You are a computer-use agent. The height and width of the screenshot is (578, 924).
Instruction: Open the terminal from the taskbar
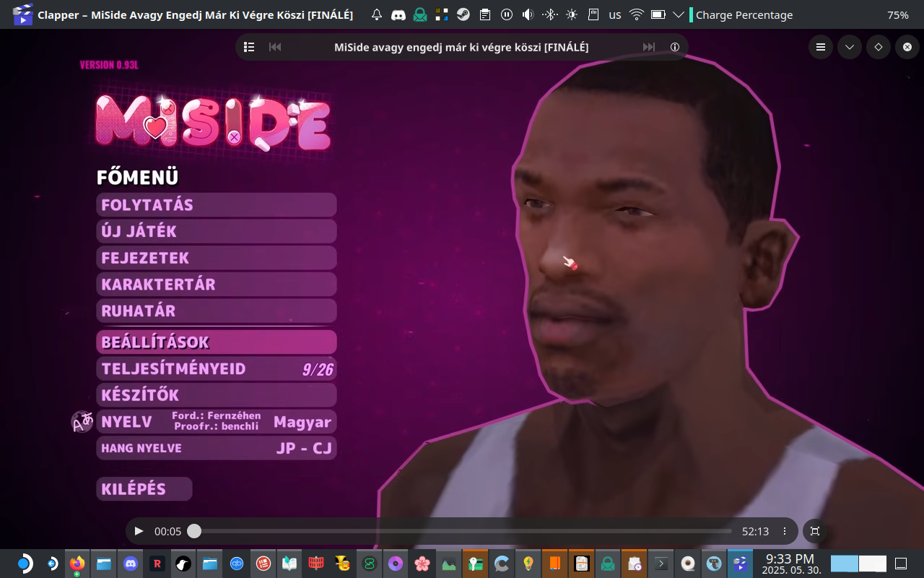point(661,564)
